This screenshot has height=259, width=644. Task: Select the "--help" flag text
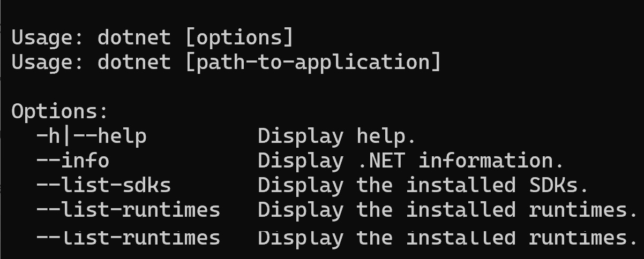pos(109,136)
